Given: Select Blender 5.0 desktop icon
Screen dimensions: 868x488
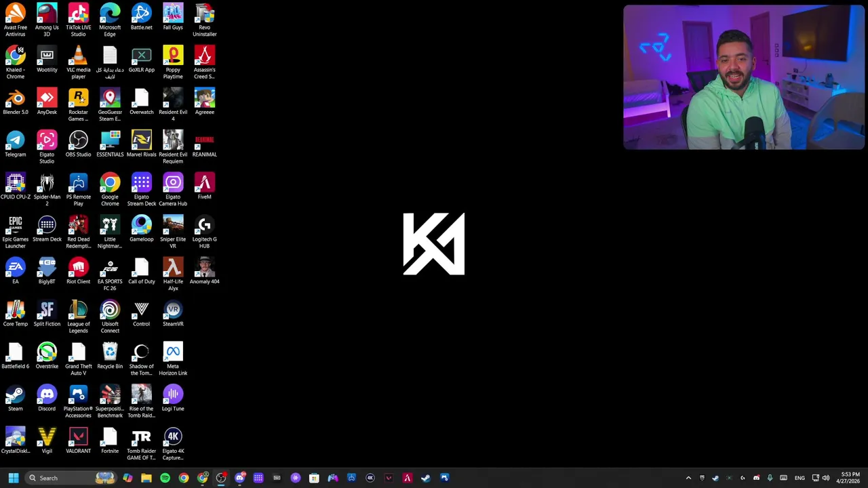Looking at the screenshot, I should (x=15, y=102).
